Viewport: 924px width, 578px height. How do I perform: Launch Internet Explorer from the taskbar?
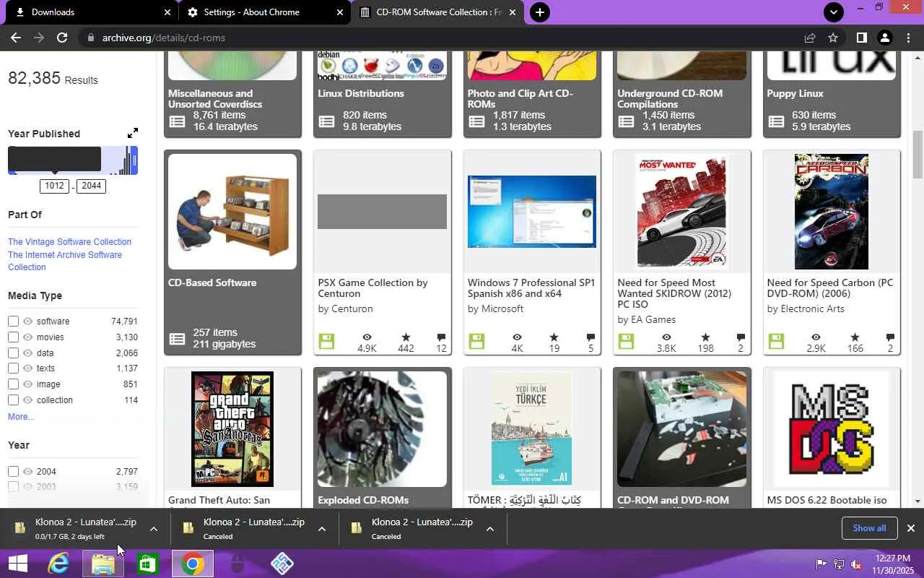click(58, 564)
